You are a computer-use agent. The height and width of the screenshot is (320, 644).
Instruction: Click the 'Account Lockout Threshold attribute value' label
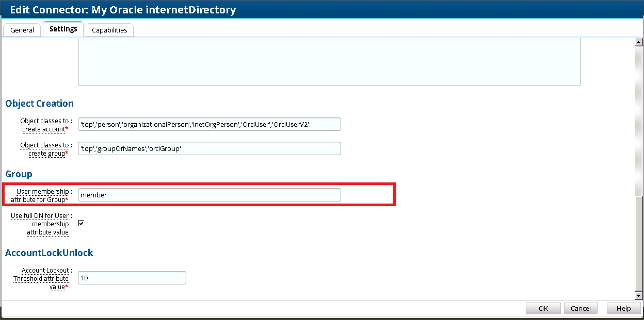(x=42, y=278)
